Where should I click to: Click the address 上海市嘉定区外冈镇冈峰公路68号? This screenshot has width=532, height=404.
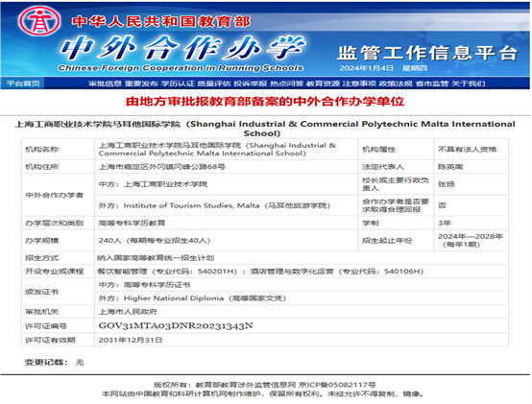click(162, 167)
